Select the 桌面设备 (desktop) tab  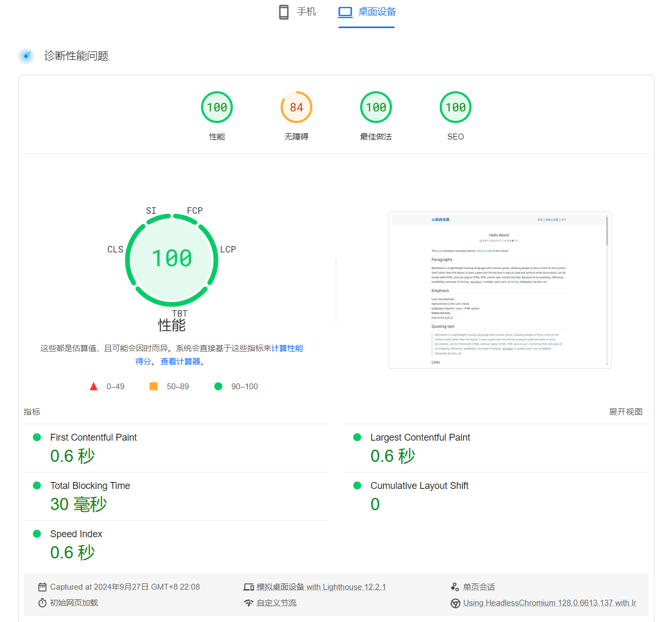[366, 12]
